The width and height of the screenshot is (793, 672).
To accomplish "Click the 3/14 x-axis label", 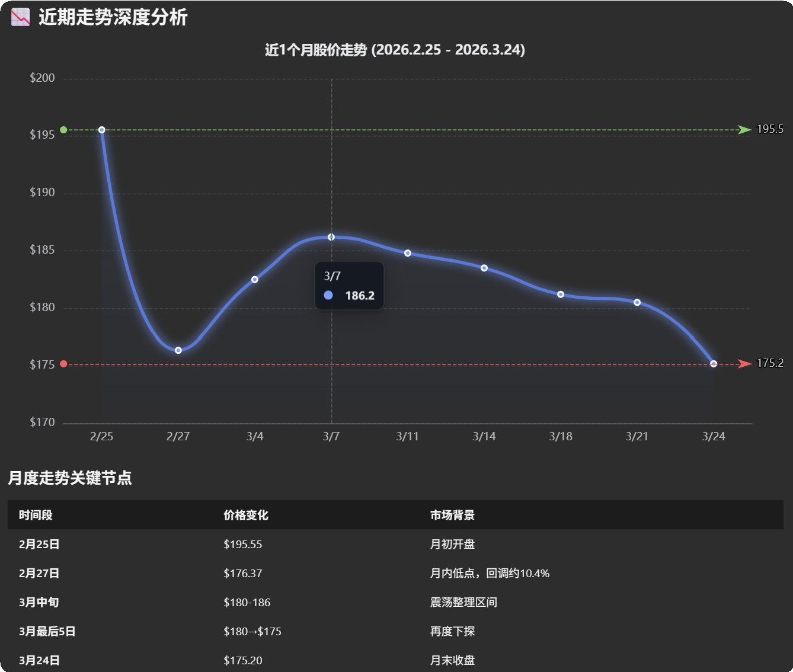I will pos(484,437).
